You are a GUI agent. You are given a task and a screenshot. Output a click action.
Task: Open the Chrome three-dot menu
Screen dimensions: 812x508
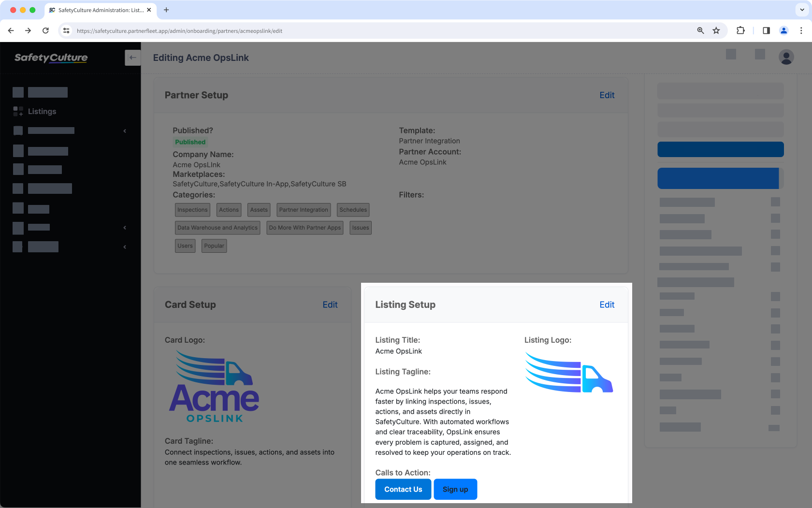801,30
